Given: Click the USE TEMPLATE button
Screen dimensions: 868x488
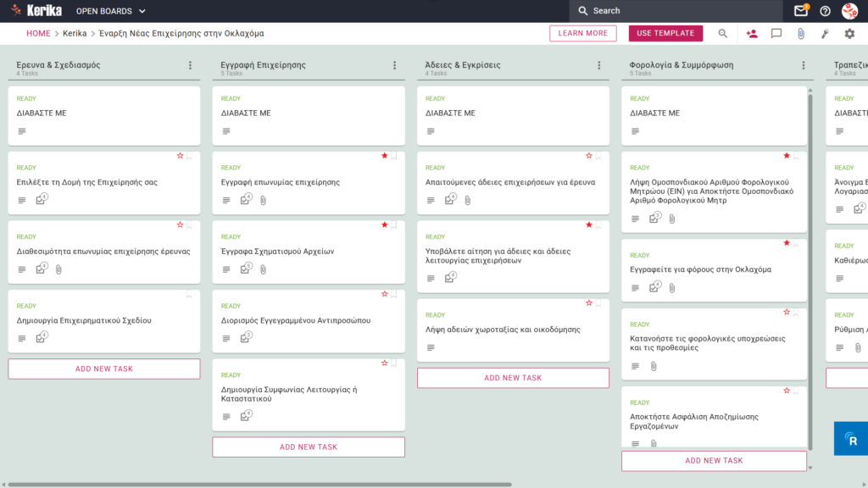Looking at the screenshot, I should pyautogui.click(x=665, y=33).
